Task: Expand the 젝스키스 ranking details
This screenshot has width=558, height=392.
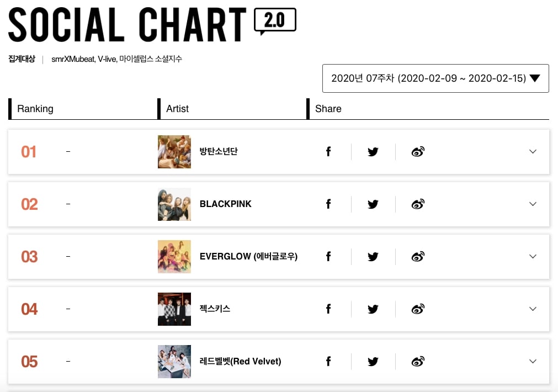Action: (x=533, y=309)
